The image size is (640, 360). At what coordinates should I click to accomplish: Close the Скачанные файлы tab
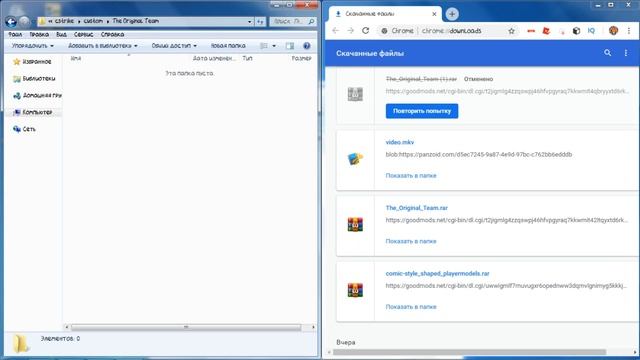(434, 14)
